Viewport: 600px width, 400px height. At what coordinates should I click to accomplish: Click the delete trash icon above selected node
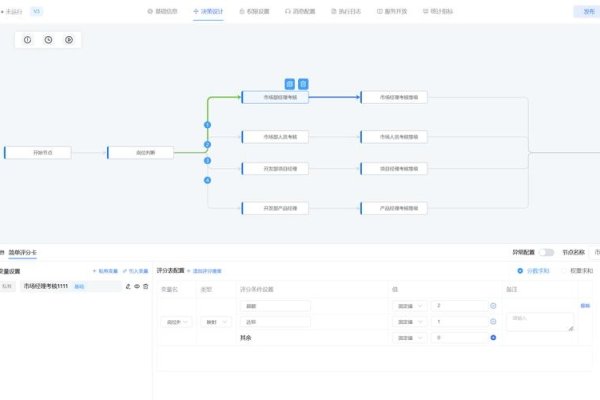click(x=303, y=84)
